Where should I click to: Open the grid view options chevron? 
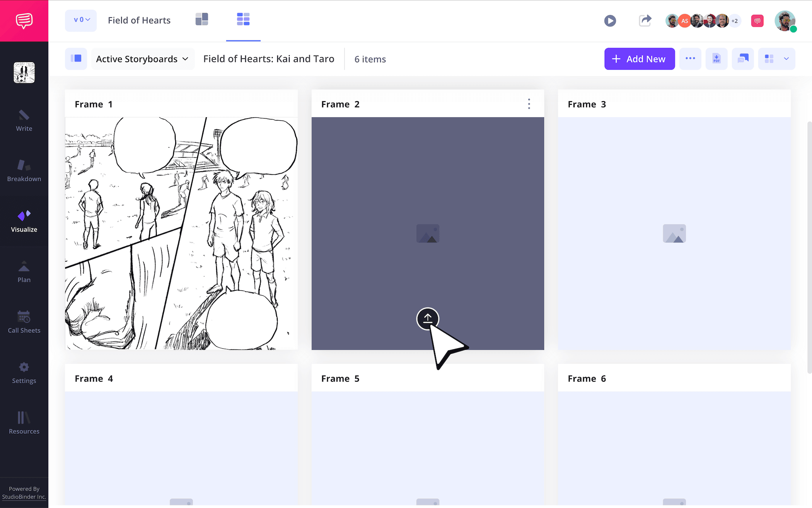tap(787, 59)
